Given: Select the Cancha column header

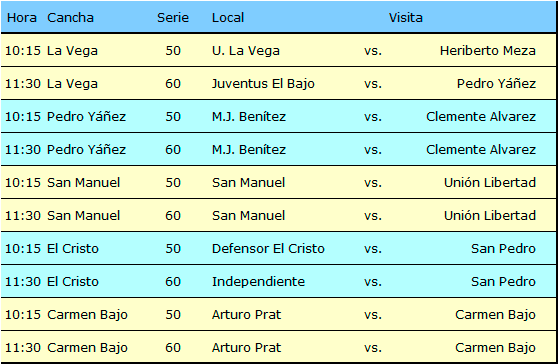Looking at the screenshot, I should (70, 17).
